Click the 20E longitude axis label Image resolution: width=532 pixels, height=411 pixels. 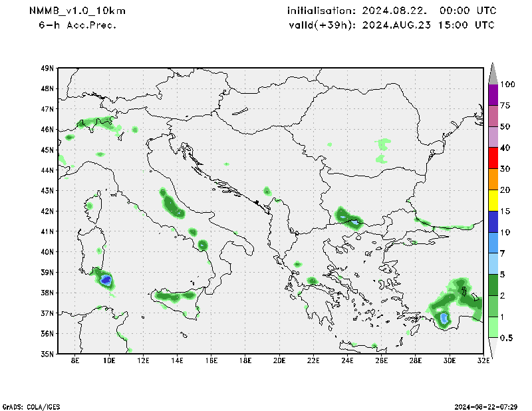[279, 361]
